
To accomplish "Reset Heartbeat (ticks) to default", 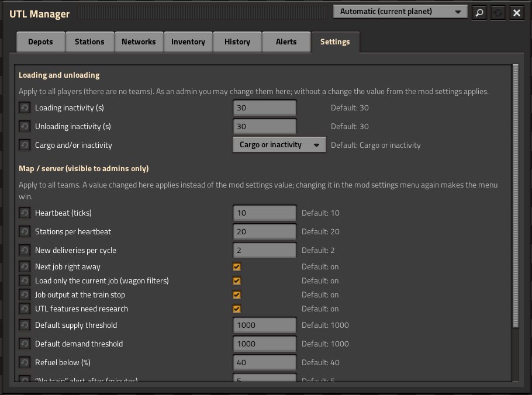I will pos(25,213).
